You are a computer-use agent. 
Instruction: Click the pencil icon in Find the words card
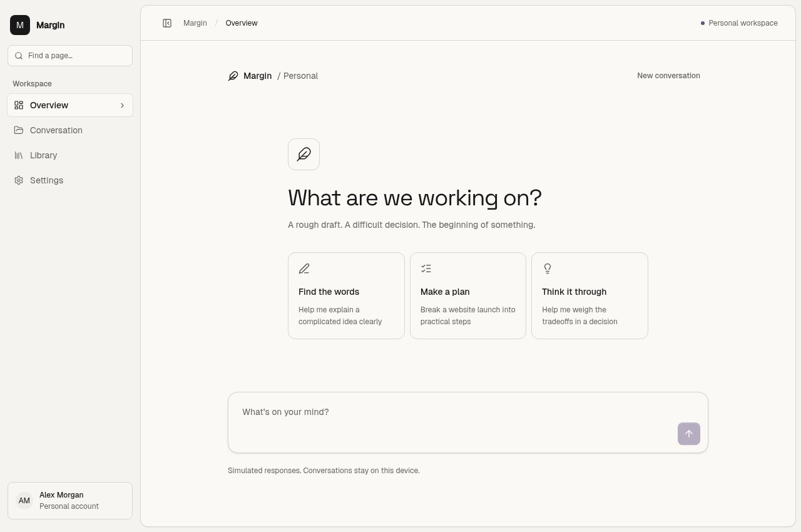(304, 269)
